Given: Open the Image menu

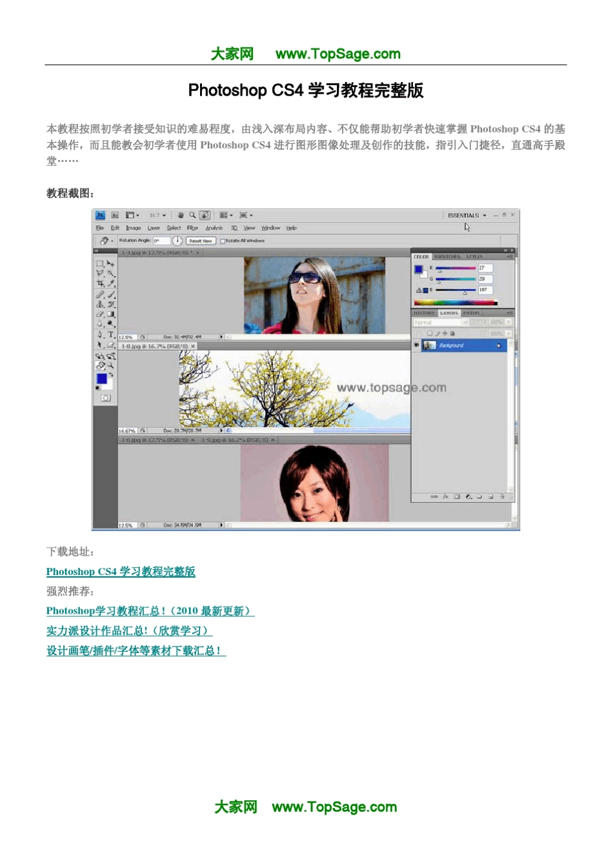Looking at the screenshot, I should point(134,228).
